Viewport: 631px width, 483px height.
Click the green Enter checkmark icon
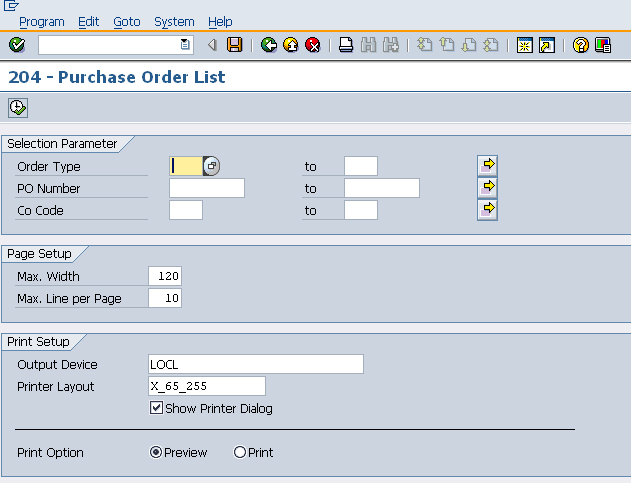coord(17,45)
